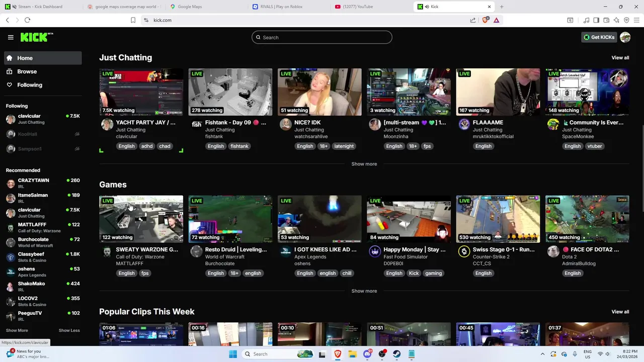This screenshot has width=644, height=362.
Task: Open the hamburger sidebar menu
Action: 11,37
